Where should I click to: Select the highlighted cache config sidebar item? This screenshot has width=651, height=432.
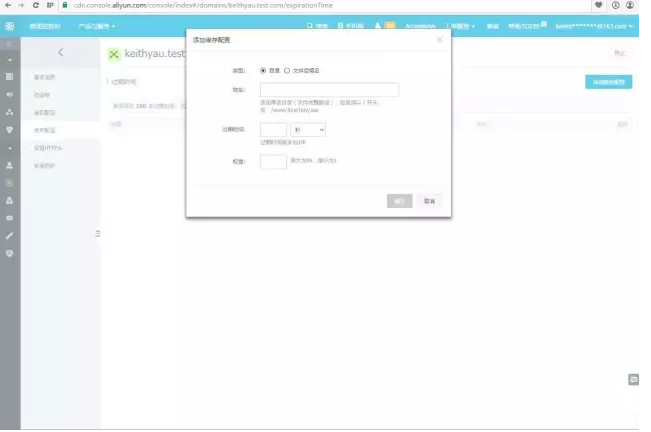pos(46,130)
